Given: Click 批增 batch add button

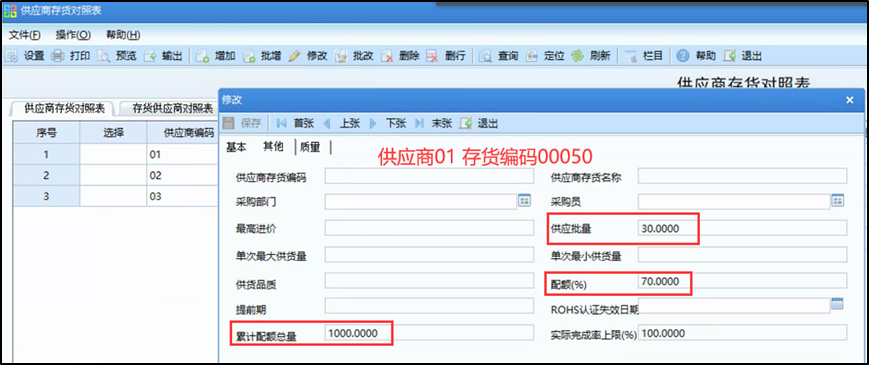Looking at the screenshot, I should click(x=262, y=56).
